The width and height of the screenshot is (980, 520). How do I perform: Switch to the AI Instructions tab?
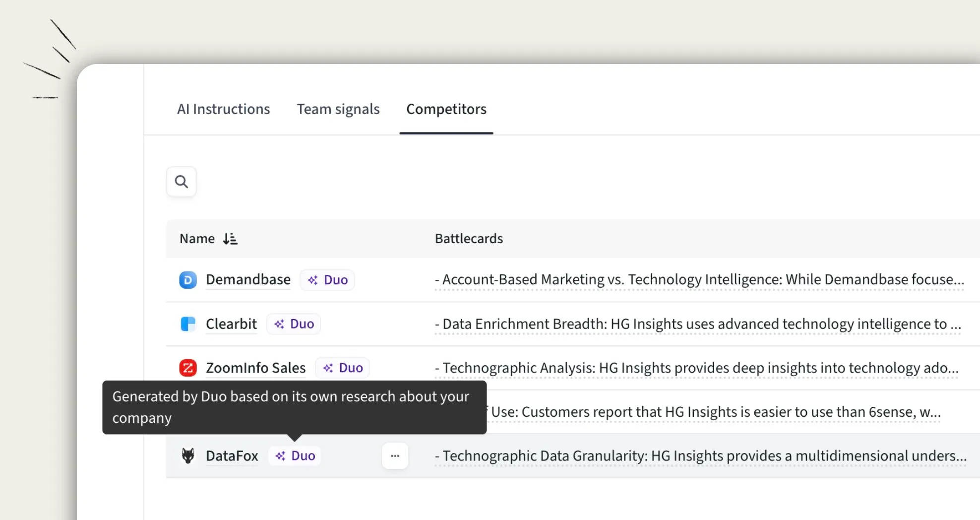tap(224, 109)
